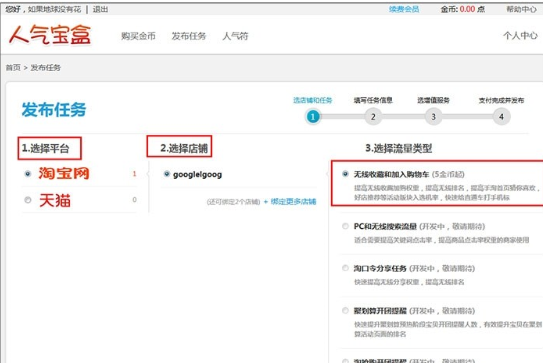This screenshot has width=543, height=363.
Task: Open the 购买金币 menu
Action: [x=138, y=36]
